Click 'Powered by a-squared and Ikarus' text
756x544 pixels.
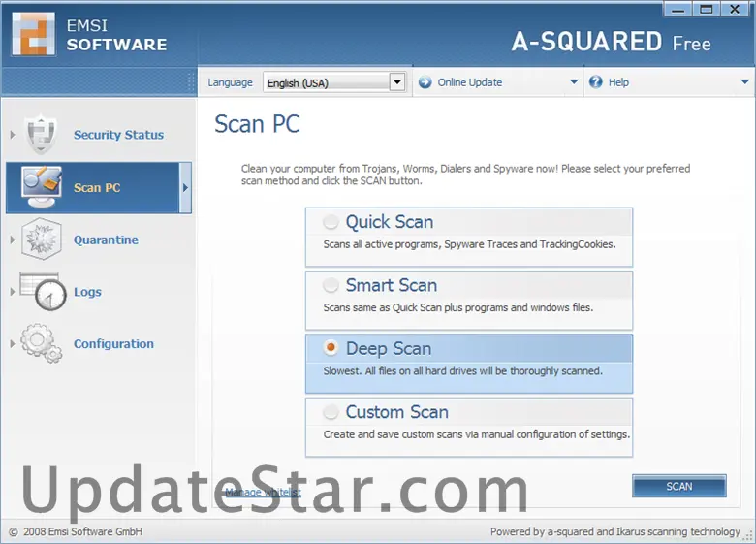click(614, 531)
